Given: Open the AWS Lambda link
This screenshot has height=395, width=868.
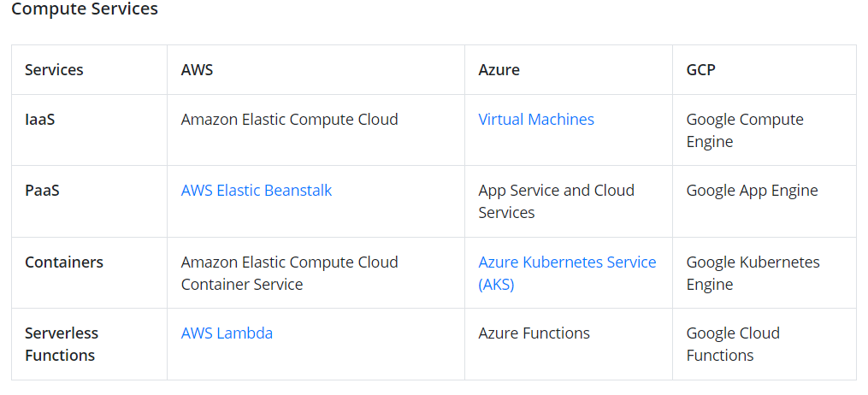Looking at the screenshot, I should 227,333.
